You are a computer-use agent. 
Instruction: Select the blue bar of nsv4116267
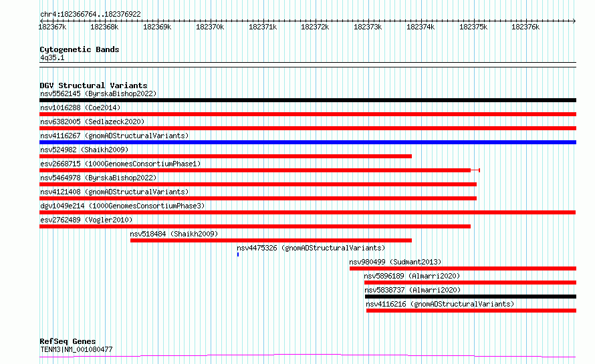tap(308, 142)
